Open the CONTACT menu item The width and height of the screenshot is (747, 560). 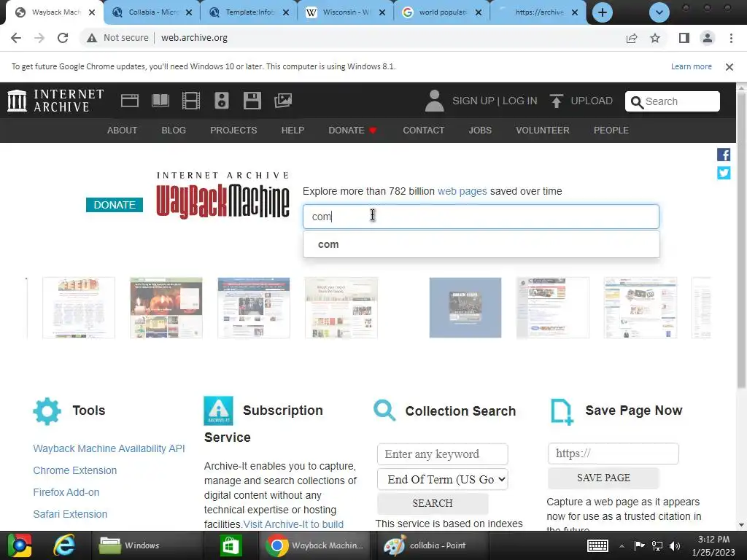pyautogui.click(x=424, y=131)
